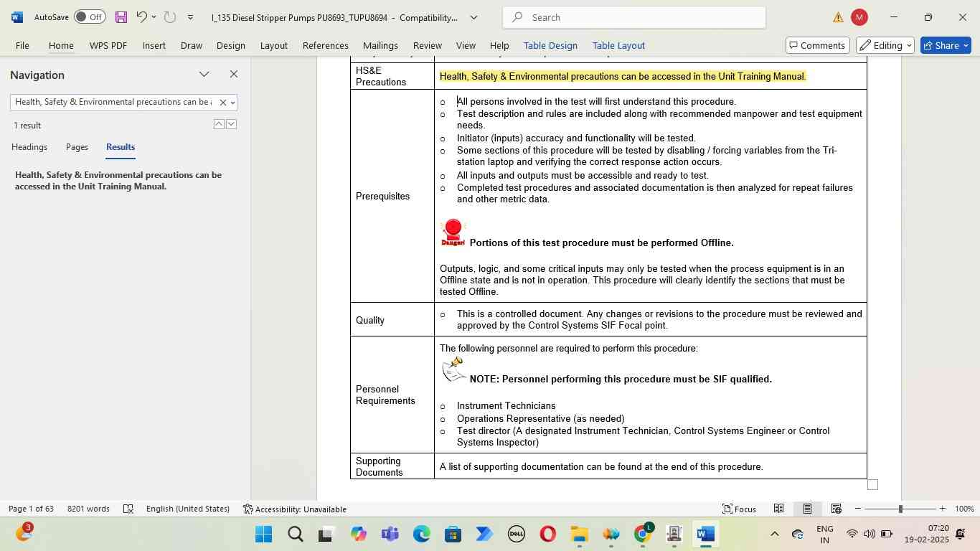Click the Comments button
Screen dimensions: 980x551
(x=817, y=45)
